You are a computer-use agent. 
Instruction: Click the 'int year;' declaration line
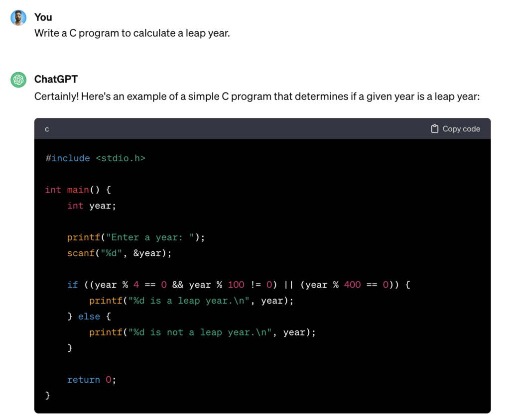coord(92,206)
